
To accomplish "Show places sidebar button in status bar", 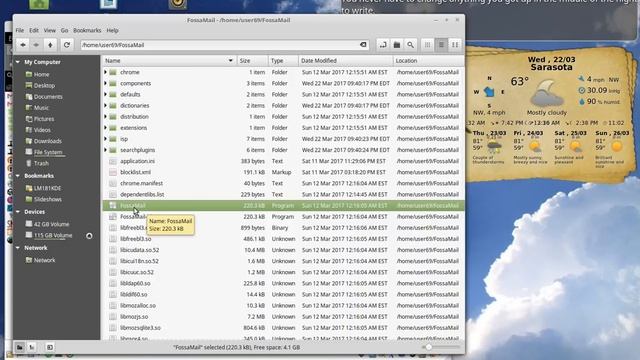I will pyautogui.click(x=20, y=347).
